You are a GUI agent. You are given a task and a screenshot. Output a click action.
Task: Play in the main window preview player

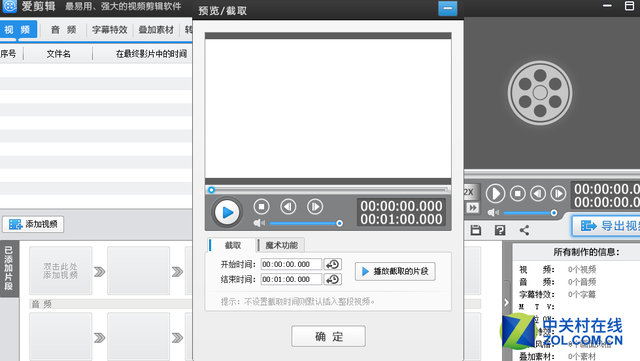(x=495, y=193)
